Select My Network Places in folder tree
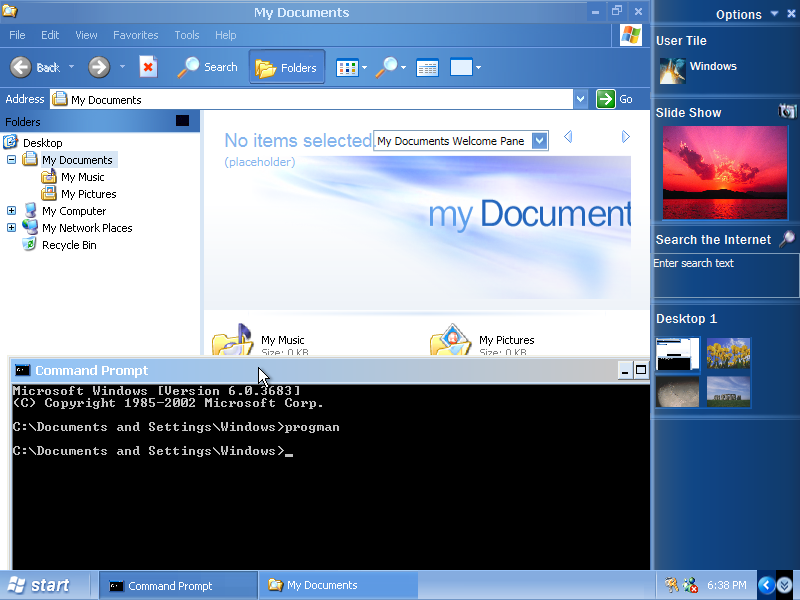 click(87, 228)
